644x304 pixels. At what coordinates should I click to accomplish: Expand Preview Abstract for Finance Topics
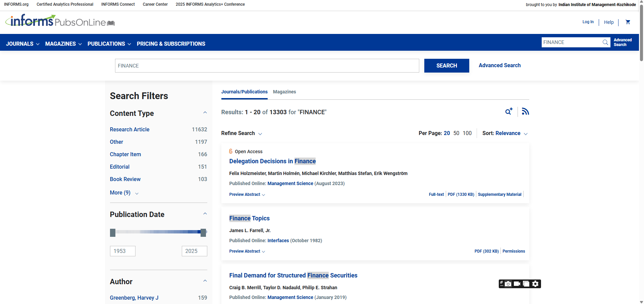(x=247, y=251)
